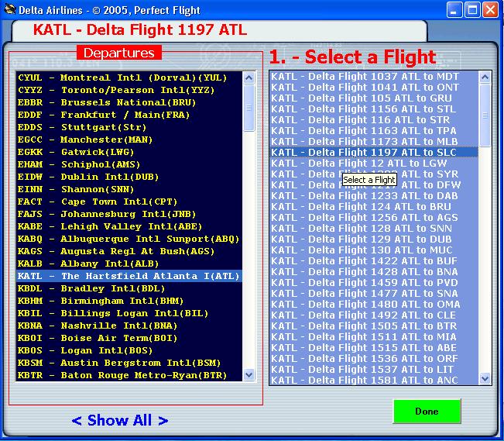The image size is (504, 441).
Task: Click departures list scroll down arrow
Action: tap(249, 375)
